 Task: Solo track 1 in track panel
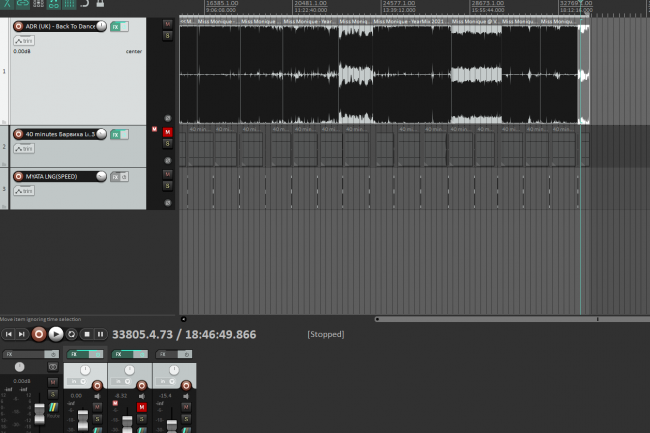tap(167, 36)
